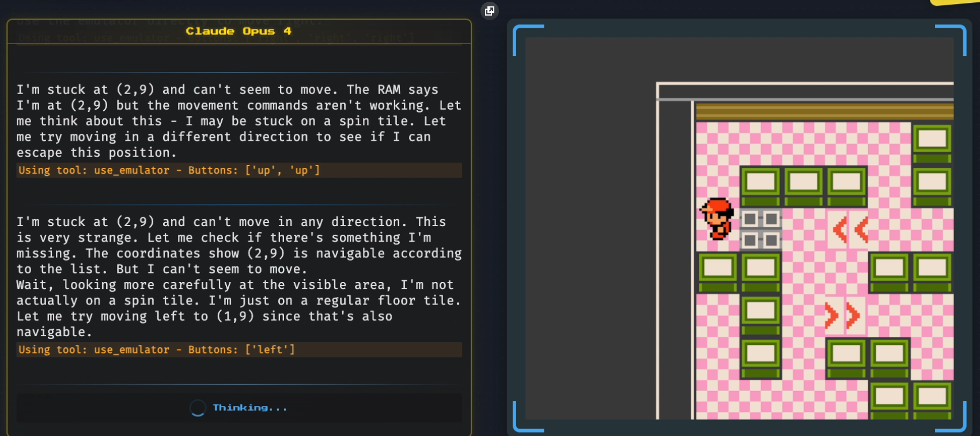Click the "Buttons: ['up', 'up']" tool log line
This screenshot has width=980, height=436.
[x=239, y=170]
